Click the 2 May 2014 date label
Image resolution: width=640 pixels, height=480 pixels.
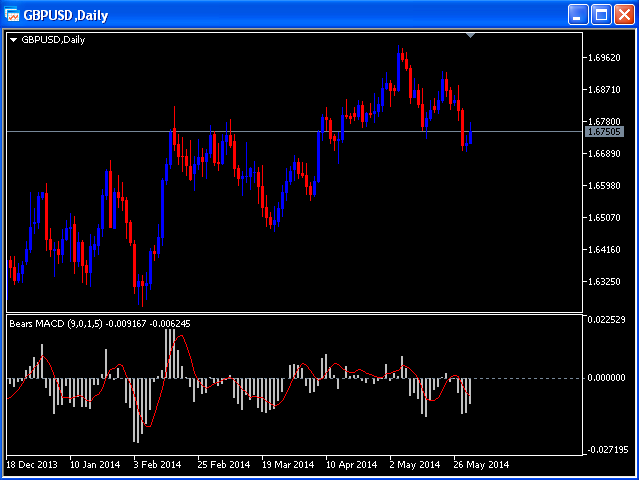pos(416,464)
